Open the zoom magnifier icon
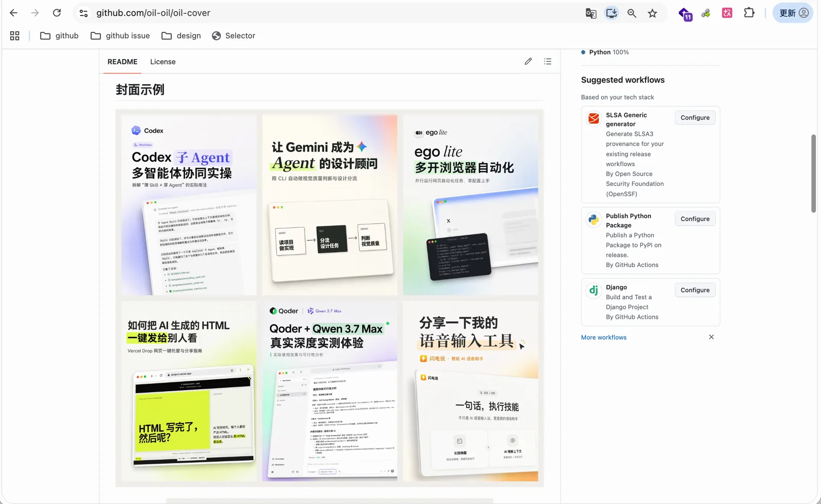Screen dimensions: 821x504 [632, 13]
